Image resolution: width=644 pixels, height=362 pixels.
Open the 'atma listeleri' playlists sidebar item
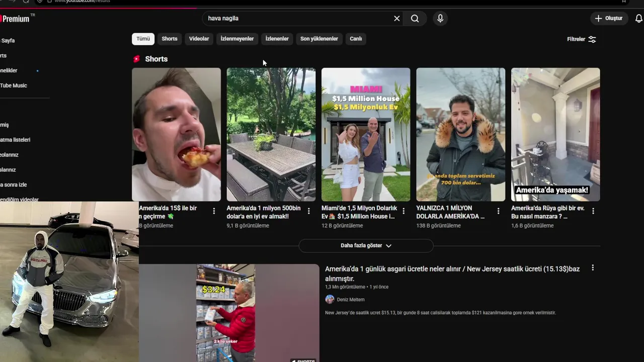[15, 140]
